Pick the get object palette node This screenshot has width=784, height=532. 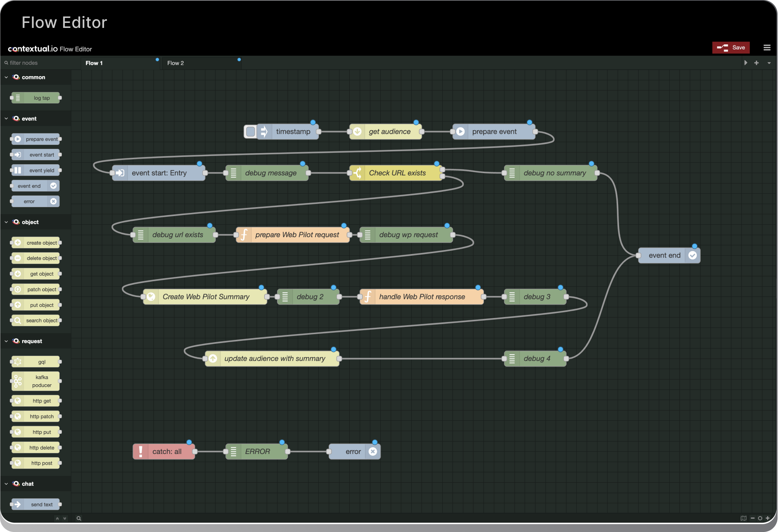click(x=35, y=274)
